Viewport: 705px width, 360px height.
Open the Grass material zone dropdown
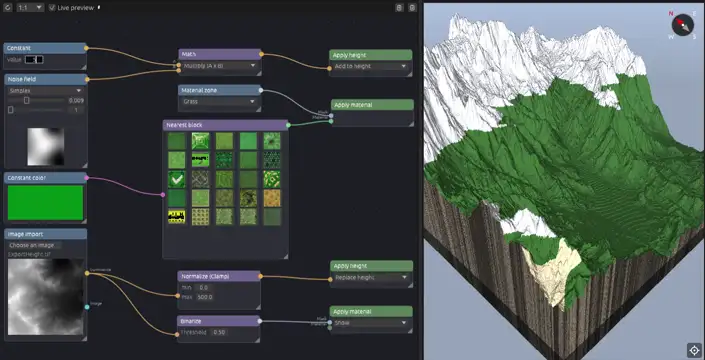219,102
